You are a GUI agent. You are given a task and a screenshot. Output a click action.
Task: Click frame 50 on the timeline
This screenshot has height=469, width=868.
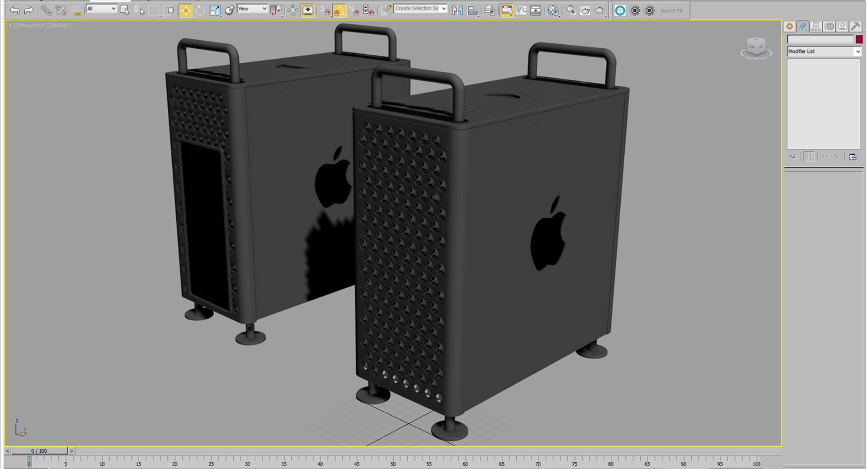393,463
